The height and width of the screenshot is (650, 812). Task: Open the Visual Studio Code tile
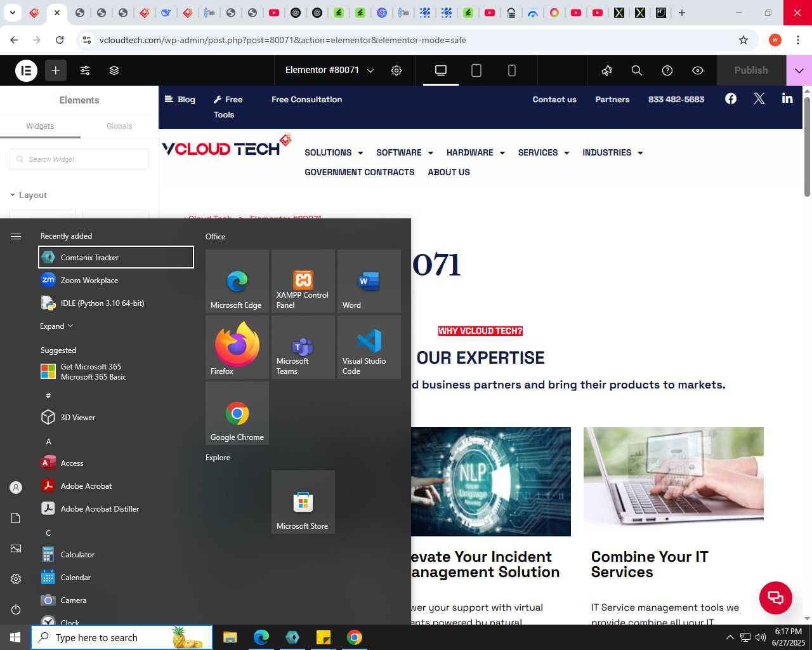coord(369,347)
